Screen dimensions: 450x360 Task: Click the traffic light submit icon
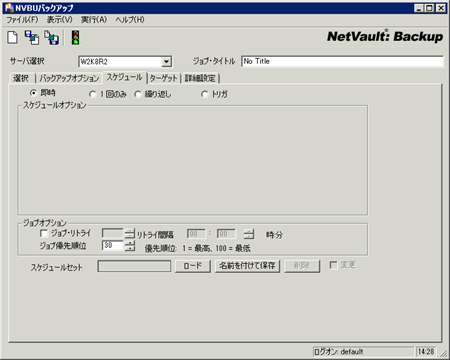[76, 37]
